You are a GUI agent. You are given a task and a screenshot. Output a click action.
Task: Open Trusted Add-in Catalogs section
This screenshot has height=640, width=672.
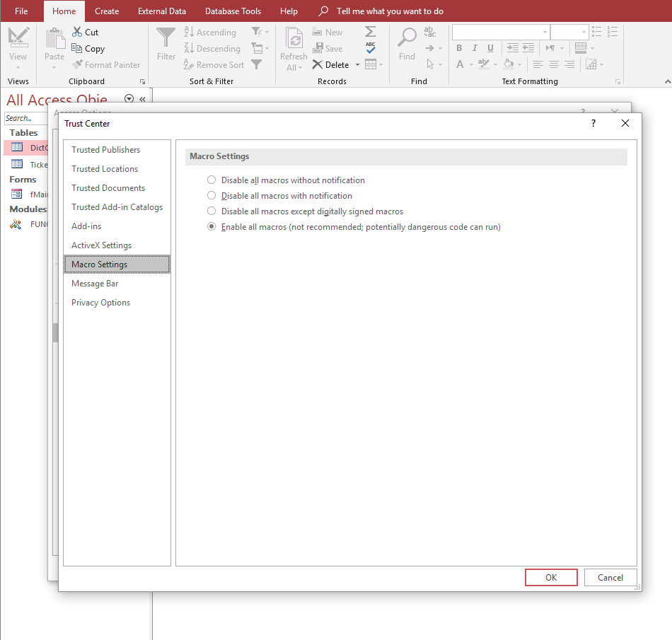click(117, 207)
